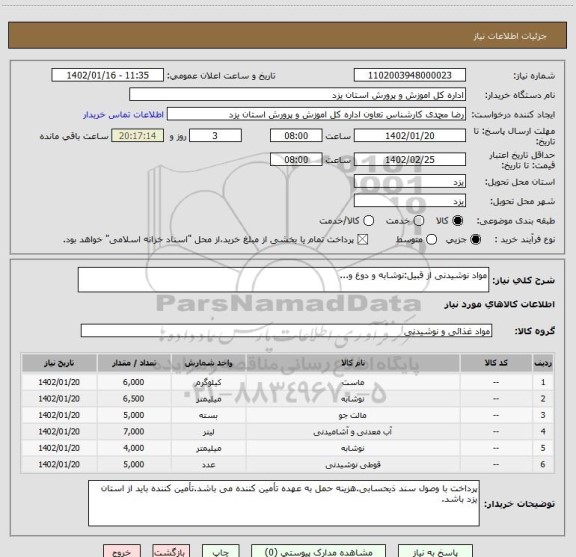Click the کیلوگرم unit cell
Image resolution: width=576 pixels, height=557 pixels.
point(209,382)
